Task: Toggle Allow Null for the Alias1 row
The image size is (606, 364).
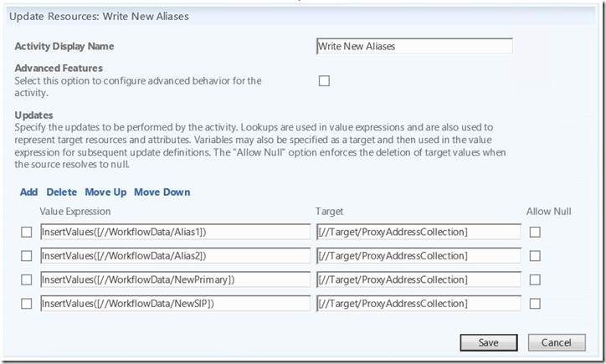Action: (x=536, y=233)
